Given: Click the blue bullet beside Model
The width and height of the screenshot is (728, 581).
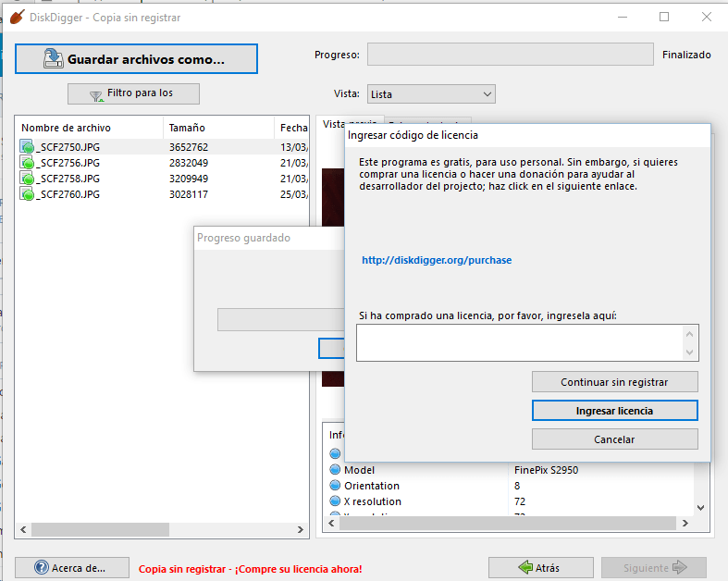Looking at the screenshot, I should pos(335,470).
